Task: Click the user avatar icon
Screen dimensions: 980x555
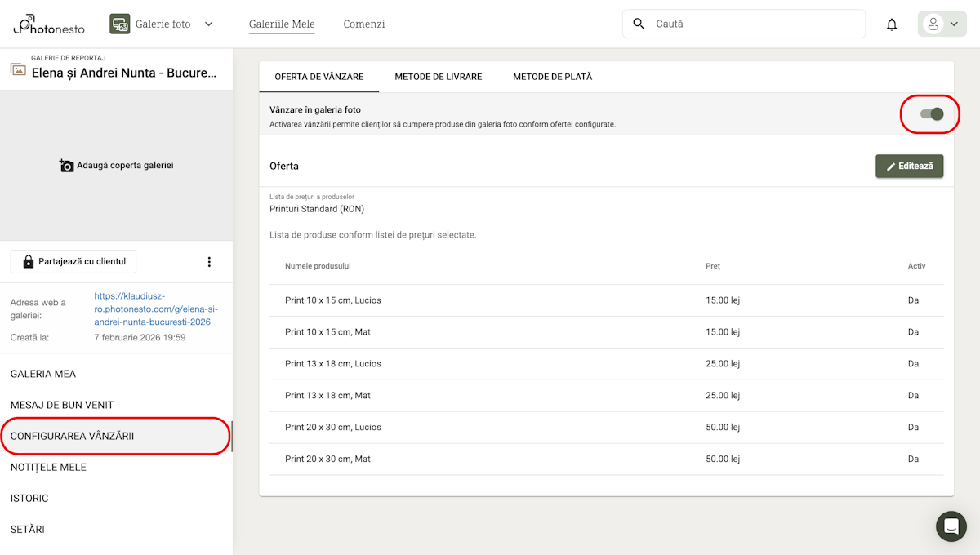Action: [x=933, y=24]
